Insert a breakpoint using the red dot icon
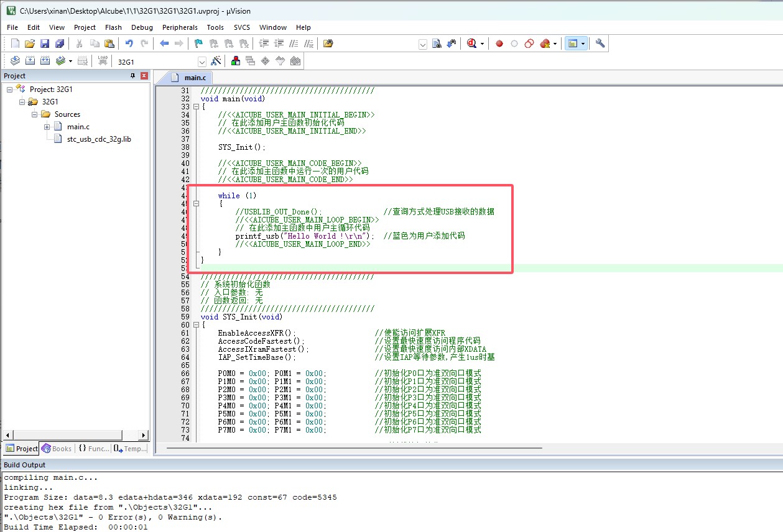The image size is (783, 532). (x=499, y=44)
